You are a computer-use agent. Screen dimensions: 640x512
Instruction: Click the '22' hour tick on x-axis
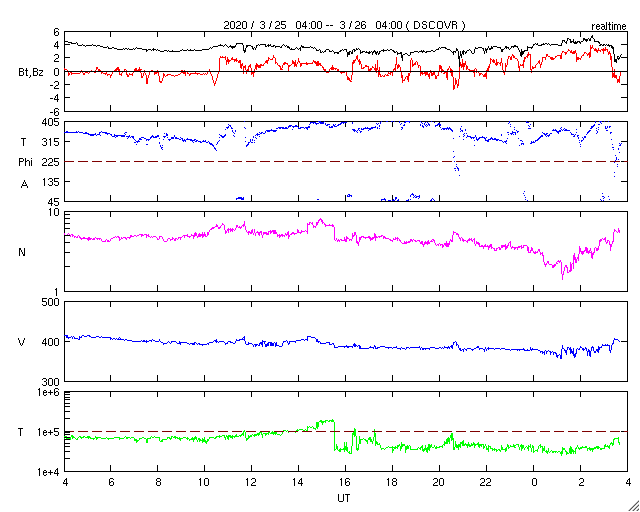tap(486, 482)
